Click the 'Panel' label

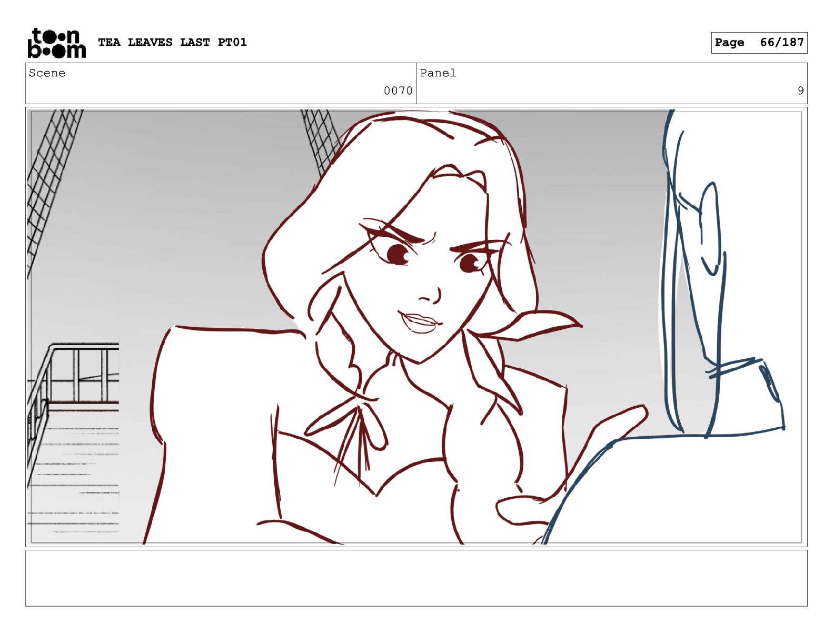coord(438,73)
